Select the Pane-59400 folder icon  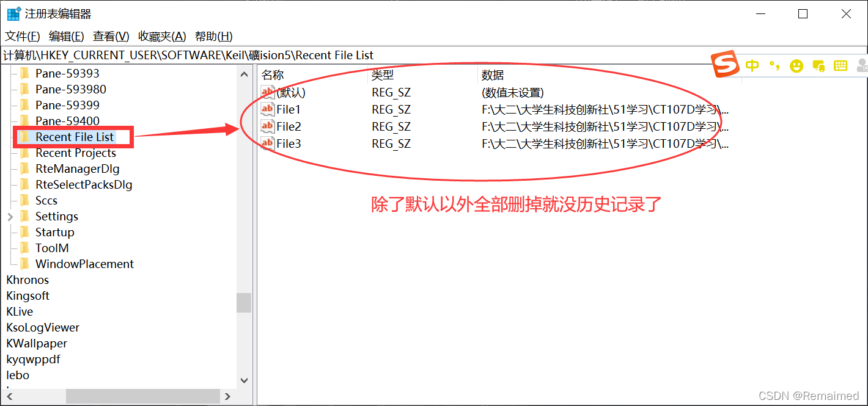pyautogui.click(x=25, y=121)
